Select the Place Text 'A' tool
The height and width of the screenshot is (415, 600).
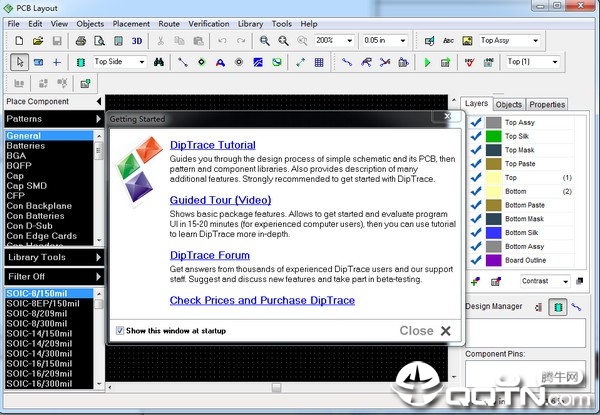tap(220, 62)
